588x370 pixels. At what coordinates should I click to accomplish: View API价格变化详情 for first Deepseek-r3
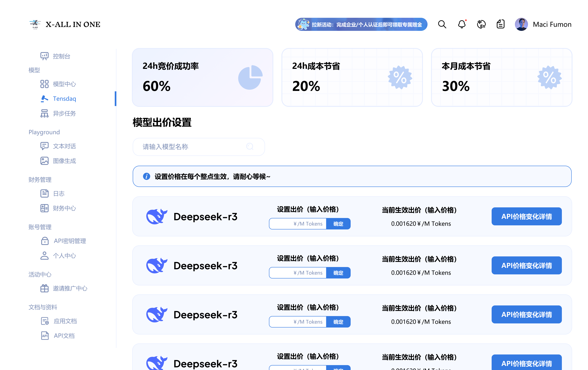pyautogui.click(x=527, y=216)
